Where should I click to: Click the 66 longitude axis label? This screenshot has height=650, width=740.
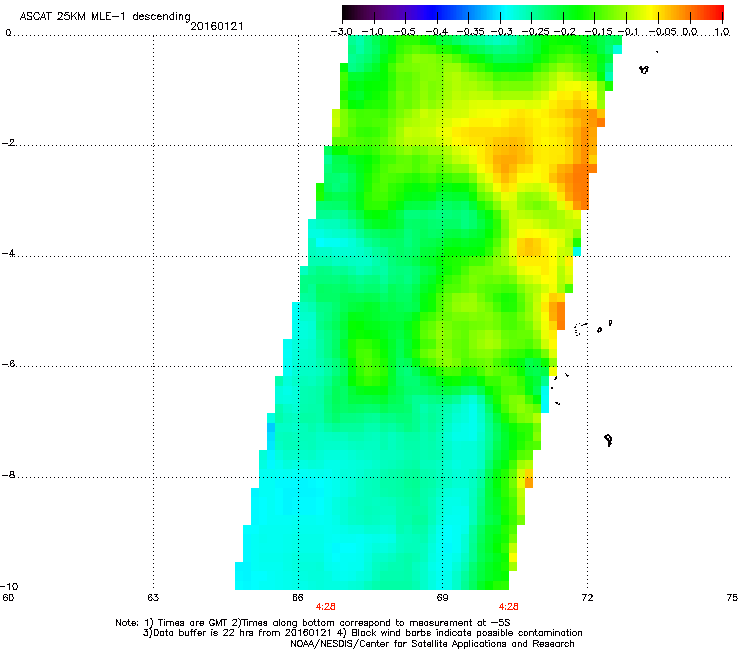coord(297,598)
